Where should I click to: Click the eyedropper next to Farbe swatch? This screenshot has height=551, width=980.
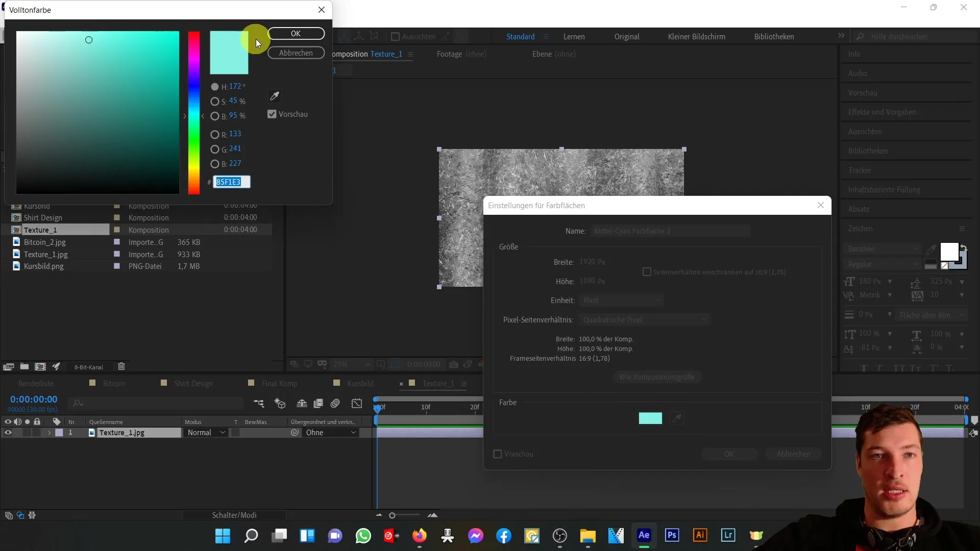pos(677,418)
